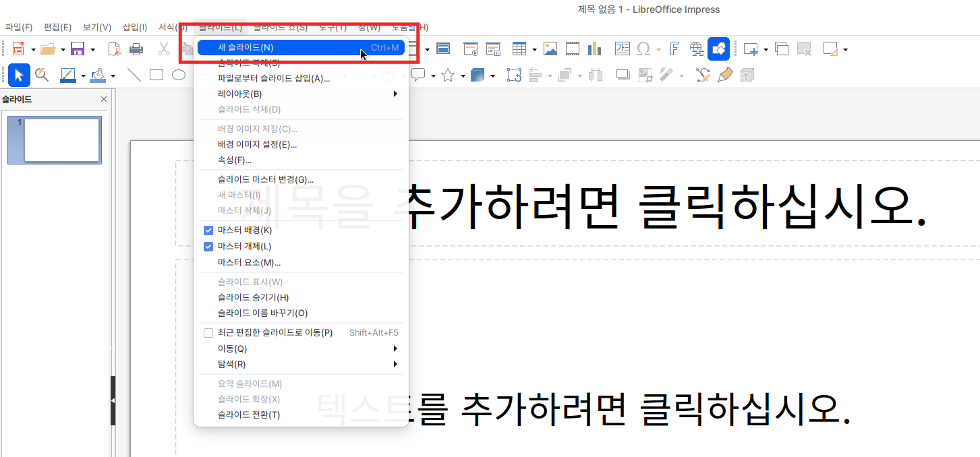Click 슬라이드 마스터 변경(G)... entry
The image size is (980, 457).
[x=266, y=180]
